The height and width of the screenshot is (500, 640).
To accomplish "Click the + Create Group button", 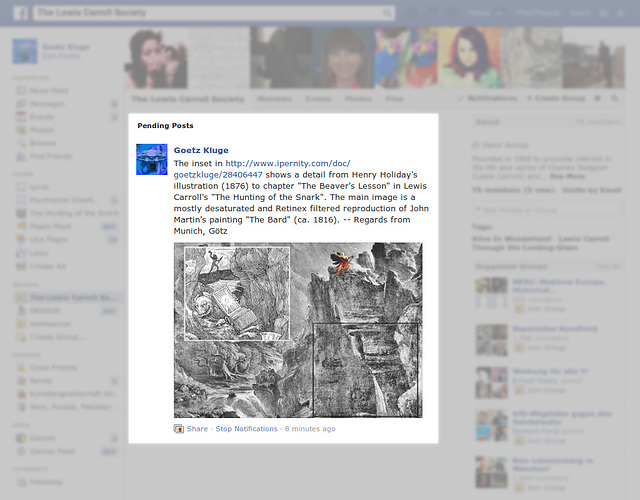I will point(556,98).
